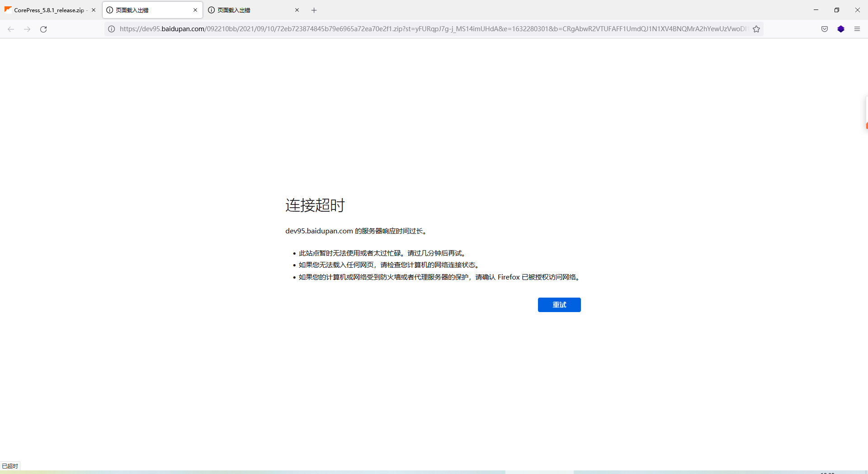This screenshot has width=868, height=474.
Task: Click the 已超时 status text at bottom
Action: point(10,466)
